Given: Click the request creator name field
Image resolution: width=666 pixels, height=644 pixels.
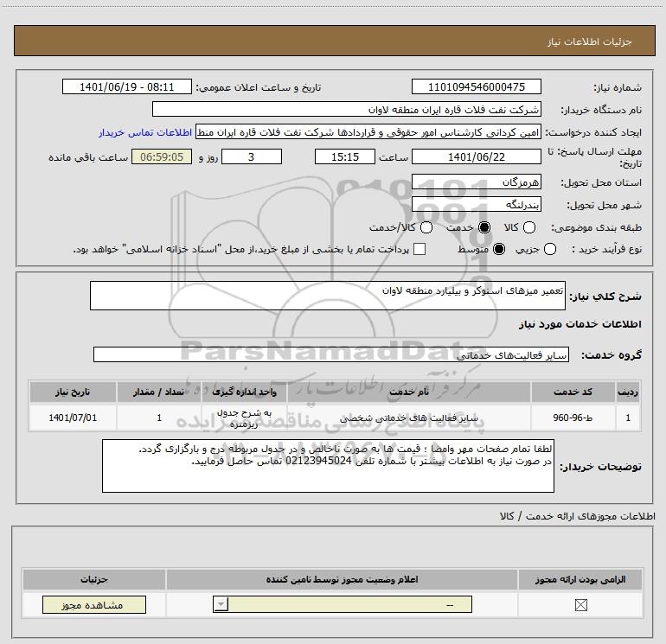Looking at the screenshot, I should (368, 132).
